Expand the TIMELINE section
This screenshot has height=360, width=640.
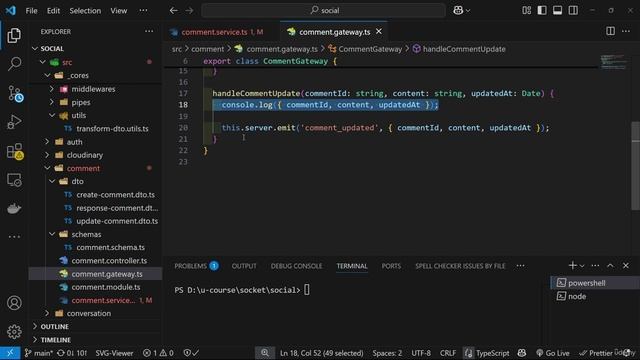tap(96, 340)
